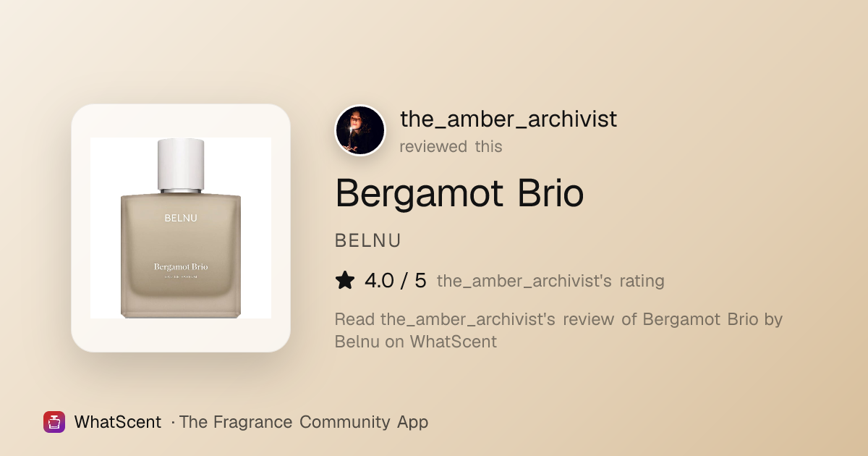
Task: Click the tiny eau de parfum bottle text
Action: 181,276
